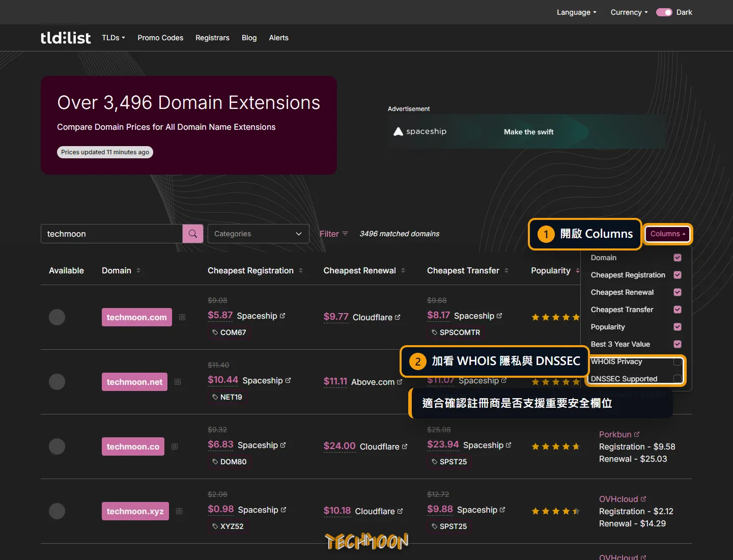Open Above.com external link for techmoon.net renewal

pyautogui.click(x=377, y=382)
